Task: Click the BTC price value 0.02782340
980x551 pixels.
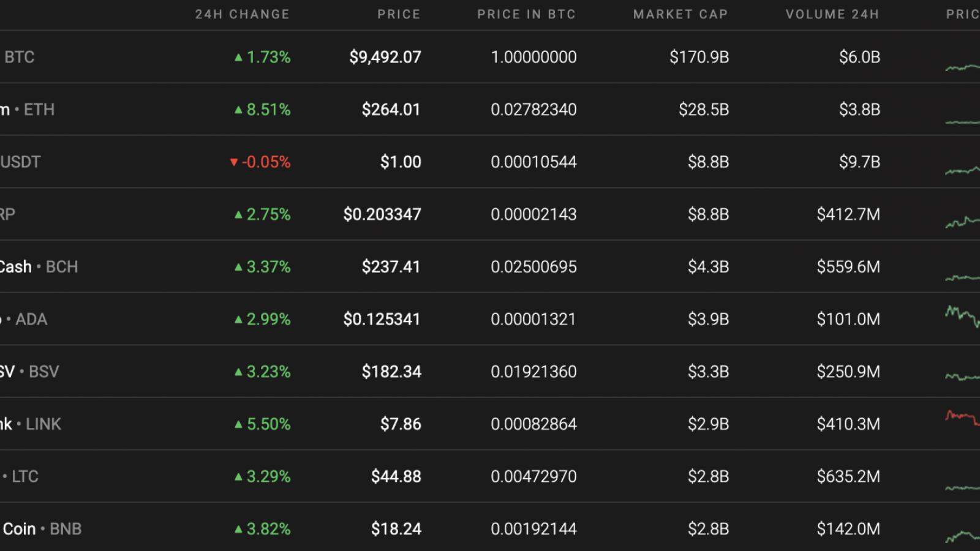Action: tap(533, 110)
